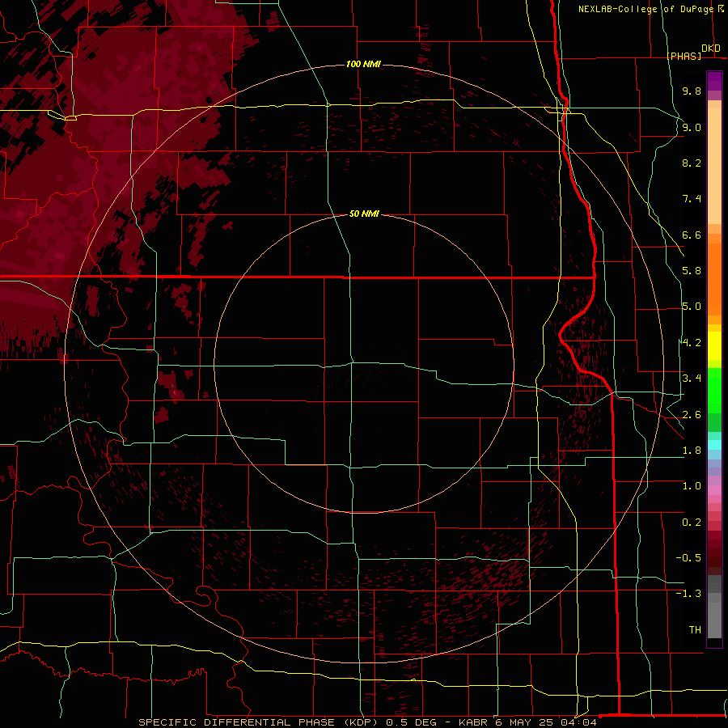The image size is (728, 728).
Task: Click the 100 NMI range ring label
Action: [x=363, y=64]
